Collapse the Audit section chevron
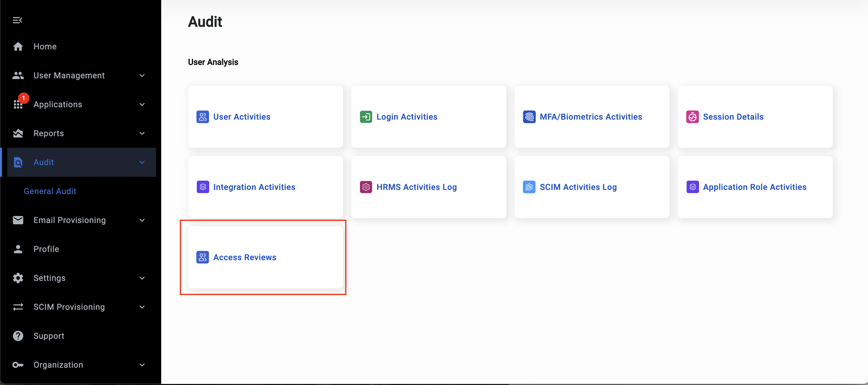This screenshot has width=868, height=385. click(142, 163)
